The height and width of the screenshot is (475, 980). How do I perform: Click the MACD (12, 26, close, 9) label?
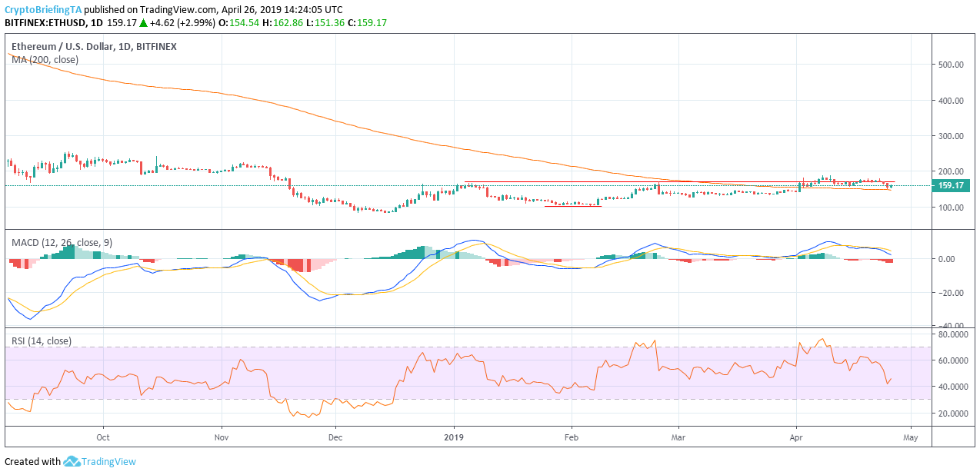click(62, 243)
